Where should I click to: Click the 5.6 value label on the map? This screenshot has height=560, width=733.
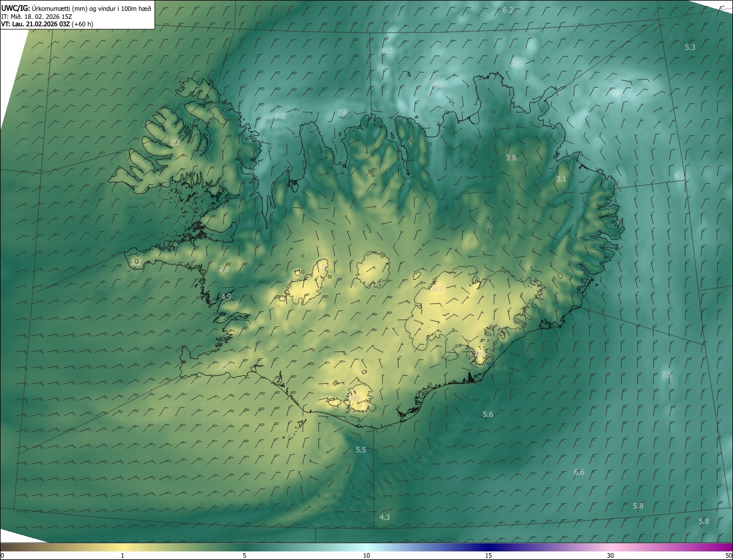(x=488, y=415)
